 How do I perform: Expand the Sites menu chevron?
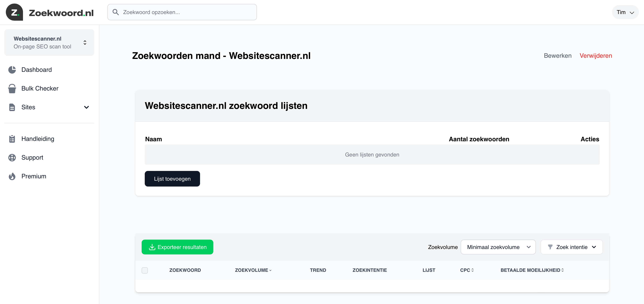click(86, 107)
